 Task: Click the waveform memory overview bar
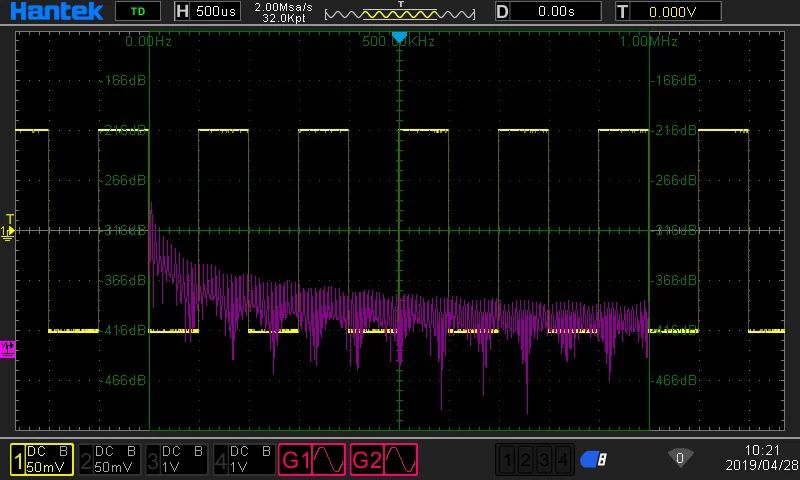coord(400,13)
